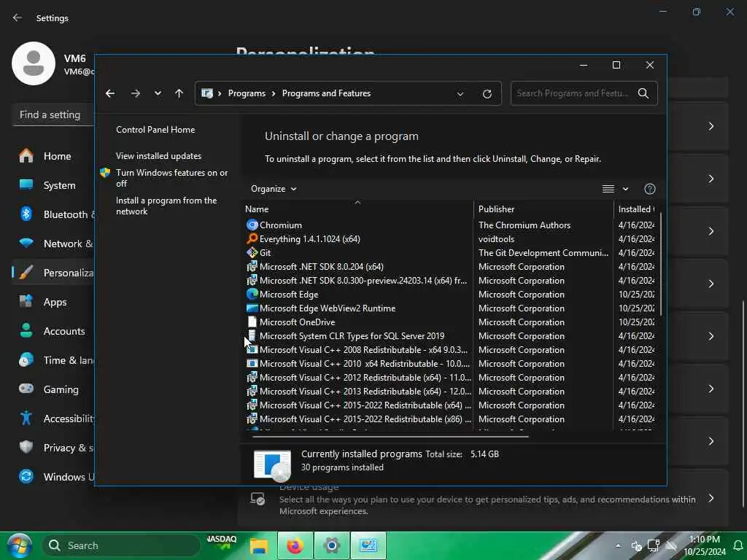Open the recent locations dropdown arrow

158,93
